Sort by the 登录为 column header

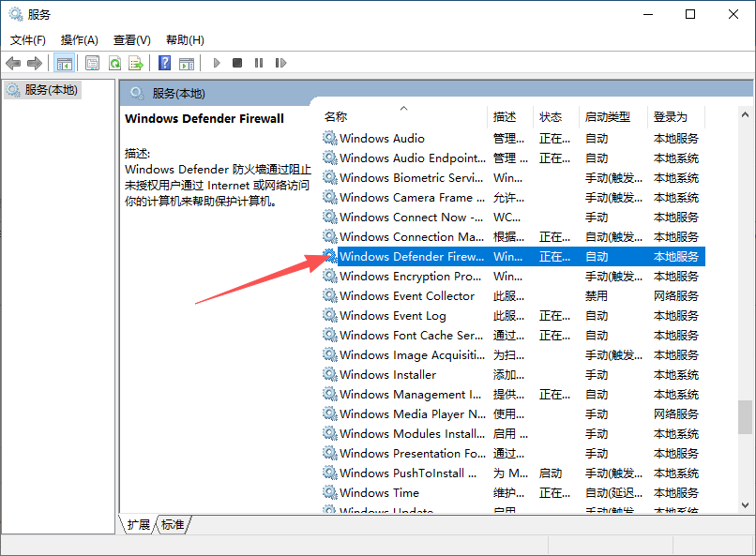(x=676, y=116)
